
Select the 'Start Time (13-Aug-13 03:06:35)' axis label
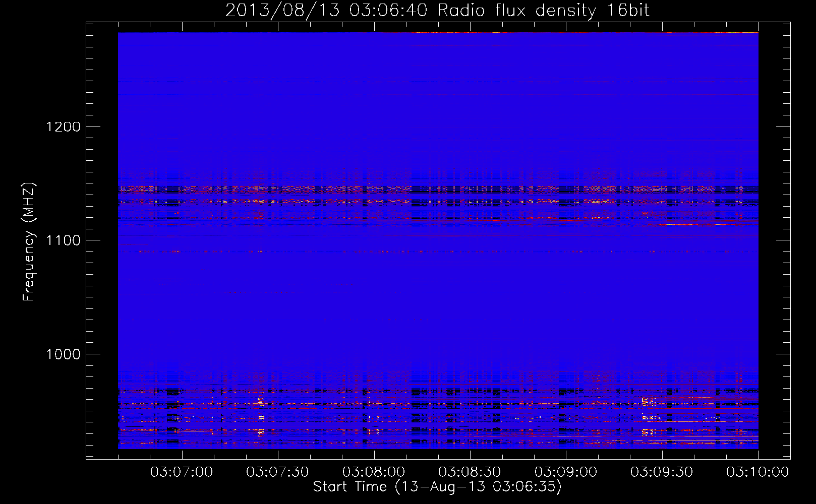pyautogui.click(x=437, y=487)
